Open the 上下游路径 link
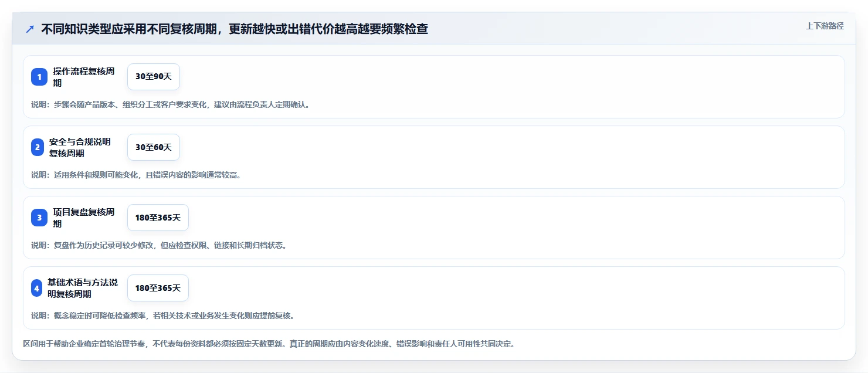The height and width of the screenshot is (373, 868). click(825, 26)
